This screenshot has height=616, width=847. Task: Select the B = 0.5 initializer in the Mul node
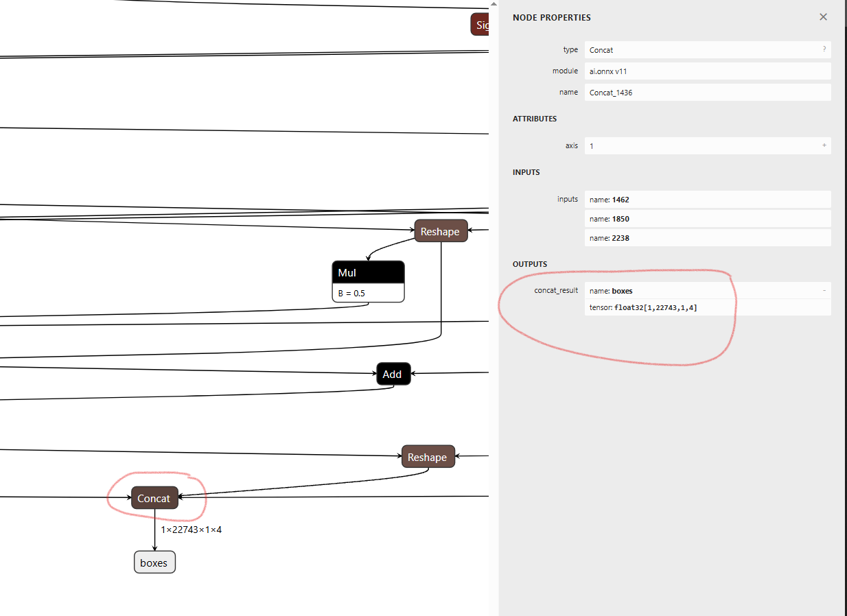click(368, 293)
